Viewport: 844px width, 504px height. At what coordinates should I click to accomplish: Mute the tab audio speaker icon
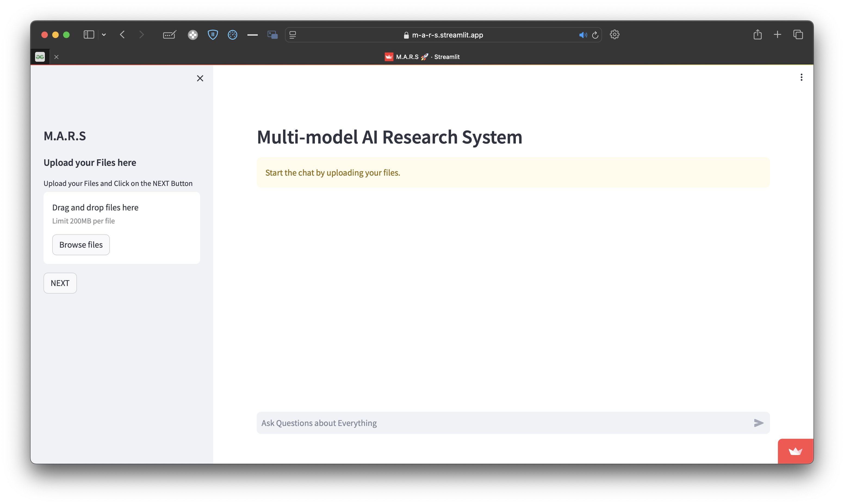click(x=583, y=35)
